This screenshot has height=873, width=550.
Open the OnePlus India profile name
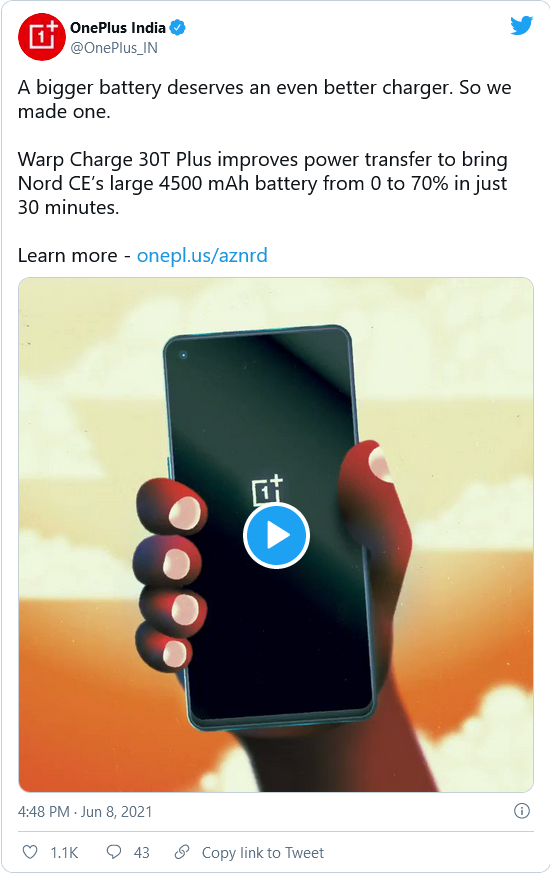117,28
